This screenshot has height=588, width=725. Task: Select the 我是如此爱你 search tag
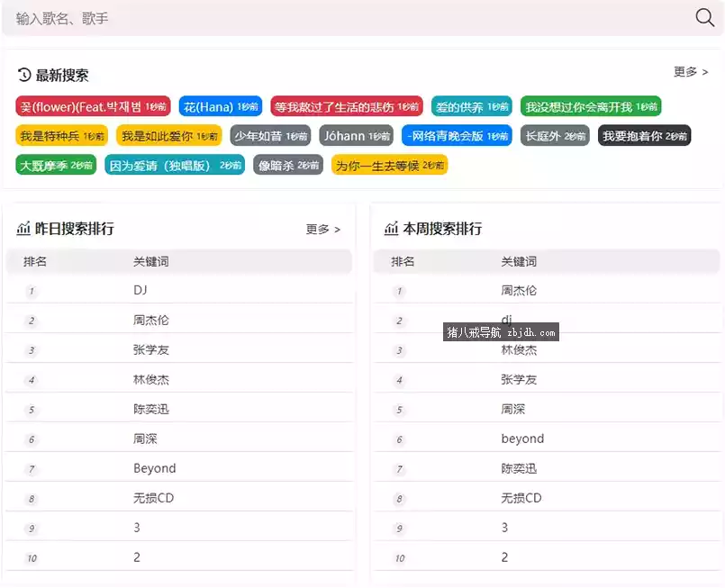point(169,135)
